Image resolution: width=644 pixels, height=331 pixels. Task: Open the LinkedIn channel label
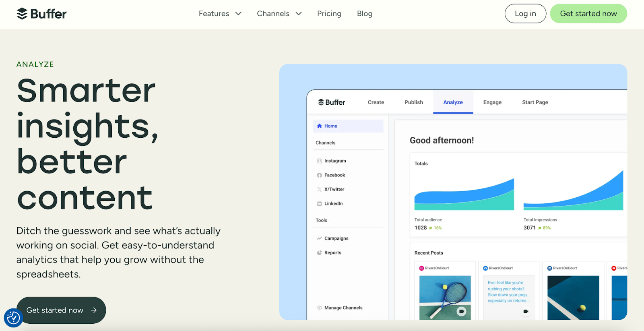pyautogui.click(x=334, y=204)
